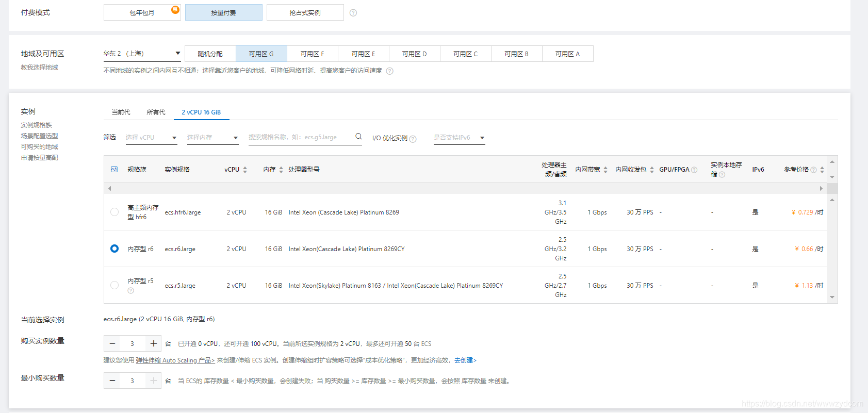This screenshot has width=868, height=413.
Task: Open the 选择内存 filter dropdown
Action: (212, 138)
